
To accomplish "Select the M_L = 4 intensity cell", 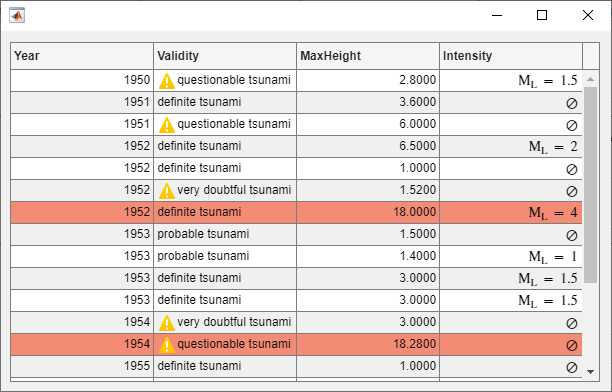I will pyautogui.click(x=511, y=212).
